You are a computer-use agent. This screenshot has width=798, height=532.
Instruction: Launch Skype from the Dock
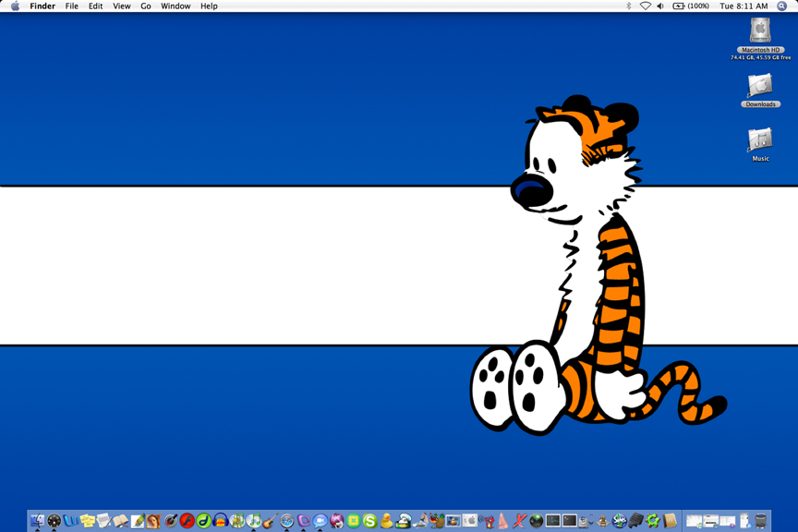click(x=370, y=521)
